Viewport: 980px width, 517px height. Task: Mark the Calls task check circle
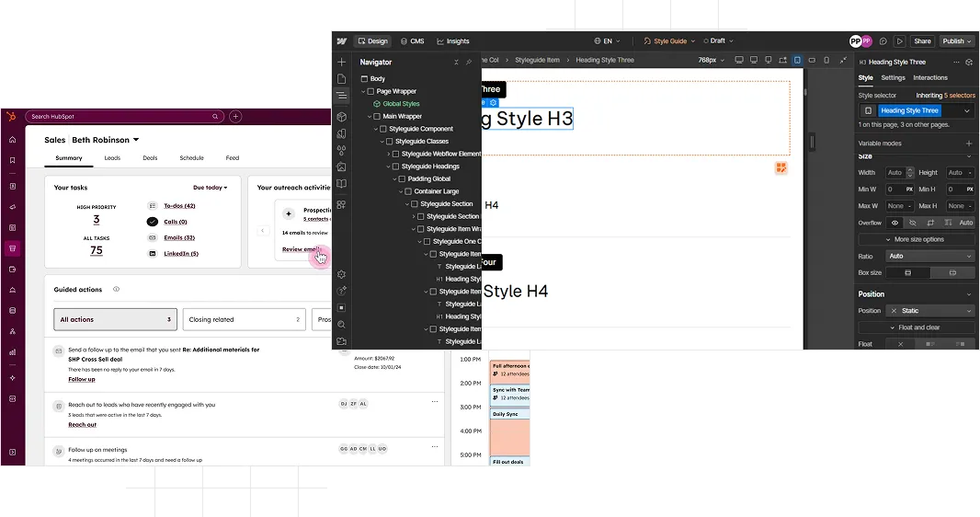[153, 222]
